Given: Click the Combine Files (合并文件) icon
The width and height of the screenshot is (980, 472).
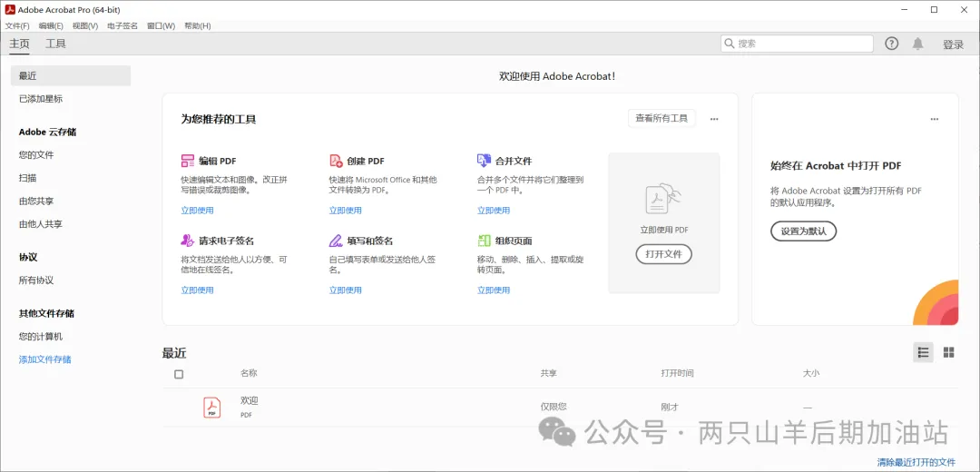Looking at the screenshot, I should 484,161.
